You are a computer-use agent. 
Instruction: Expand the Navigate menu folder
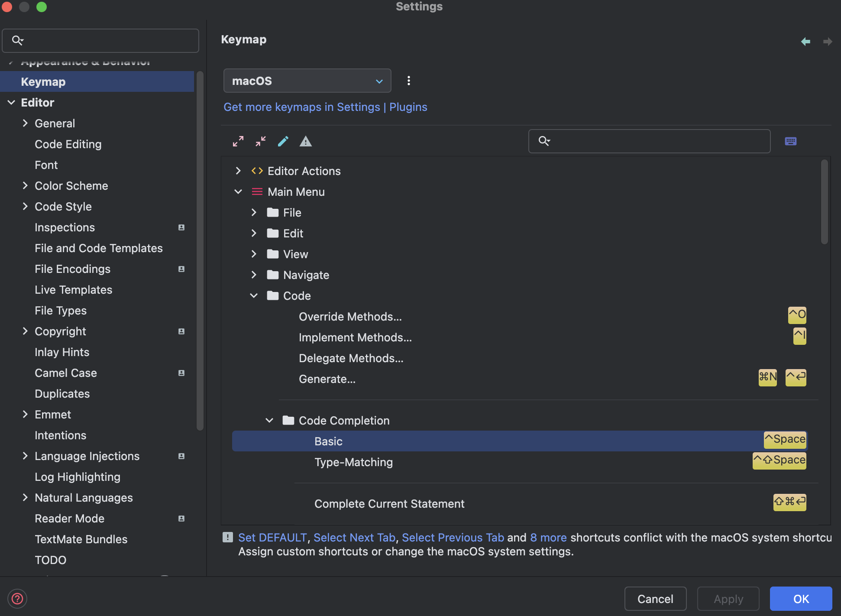click(254, 275)
